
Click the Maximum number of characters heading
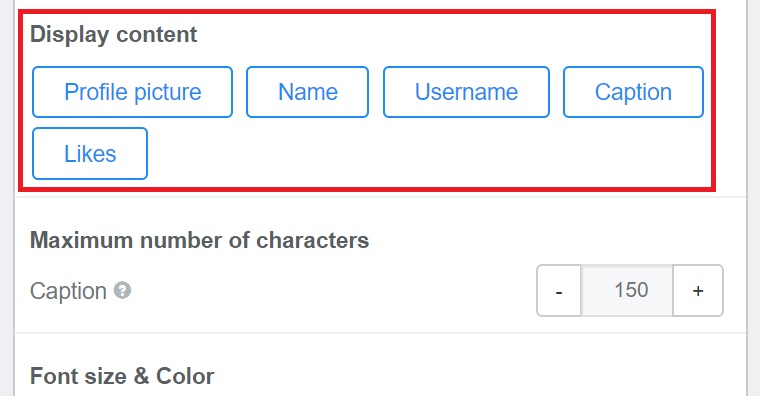pyautogui.click(x=199, y=240)
